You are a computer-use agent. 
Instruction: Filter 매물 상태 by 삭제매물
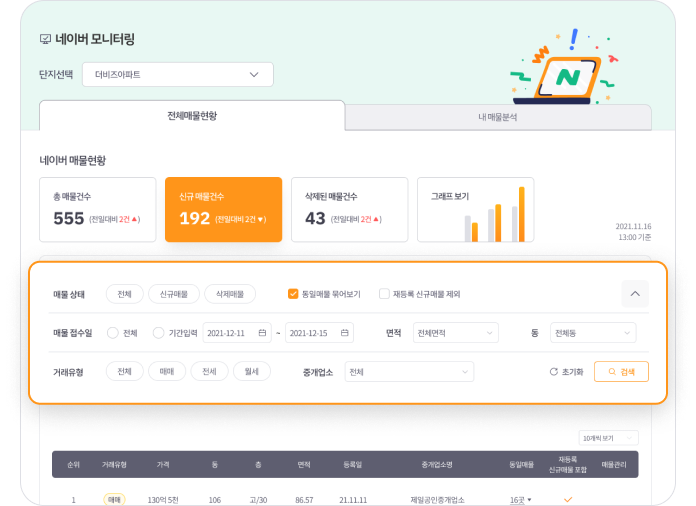230,294
